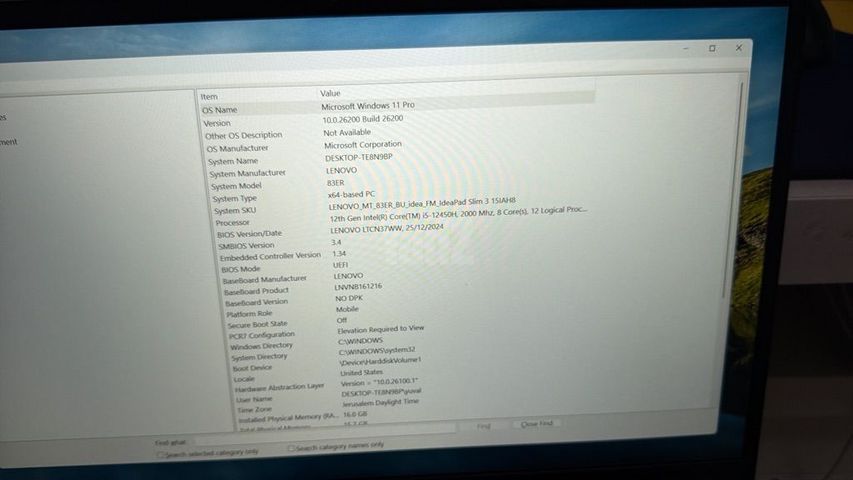Focus the 'Find what' input field
The image size is (853, 480).
coord(325,434)
